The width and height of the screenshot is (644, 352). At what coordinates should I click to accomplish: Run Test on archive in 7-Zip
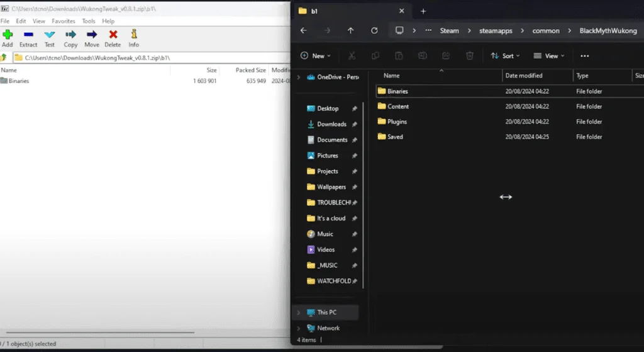[49, 38]
